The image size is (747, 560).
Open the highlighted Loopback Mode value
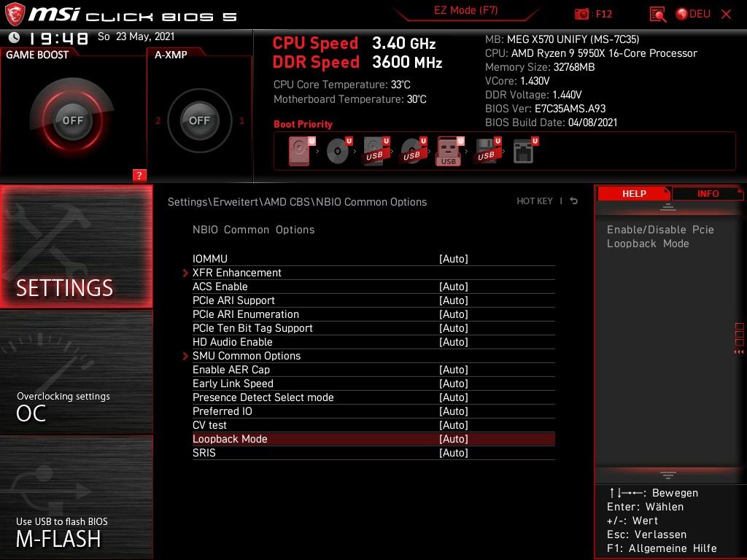(x=454, y=438)
